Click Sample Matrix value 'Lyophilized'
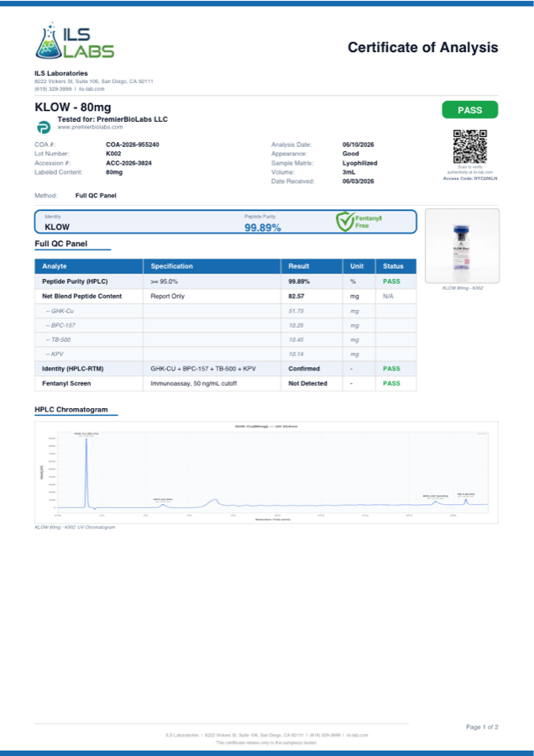 click(359, 163)
